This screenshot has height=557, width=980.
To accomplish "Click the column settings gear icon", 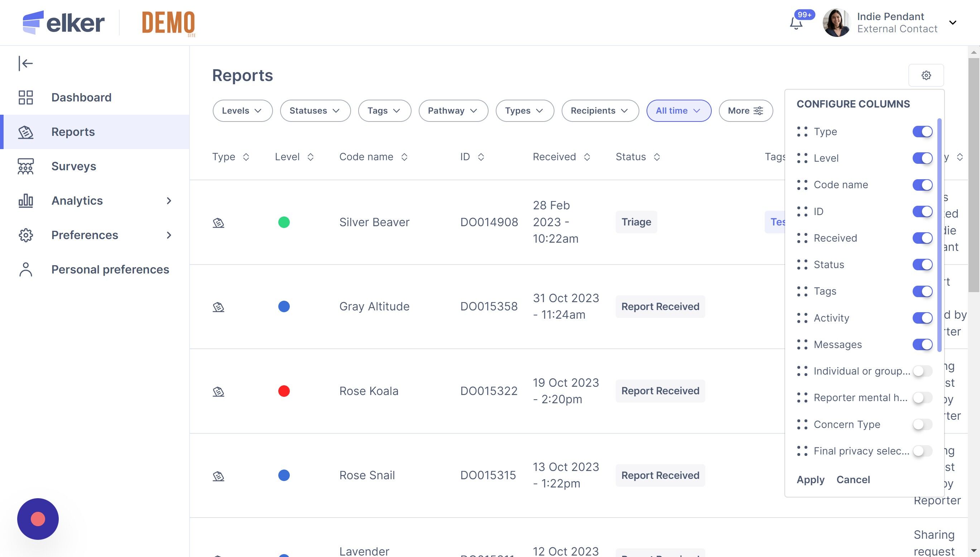I will click(x=926, y=75).
